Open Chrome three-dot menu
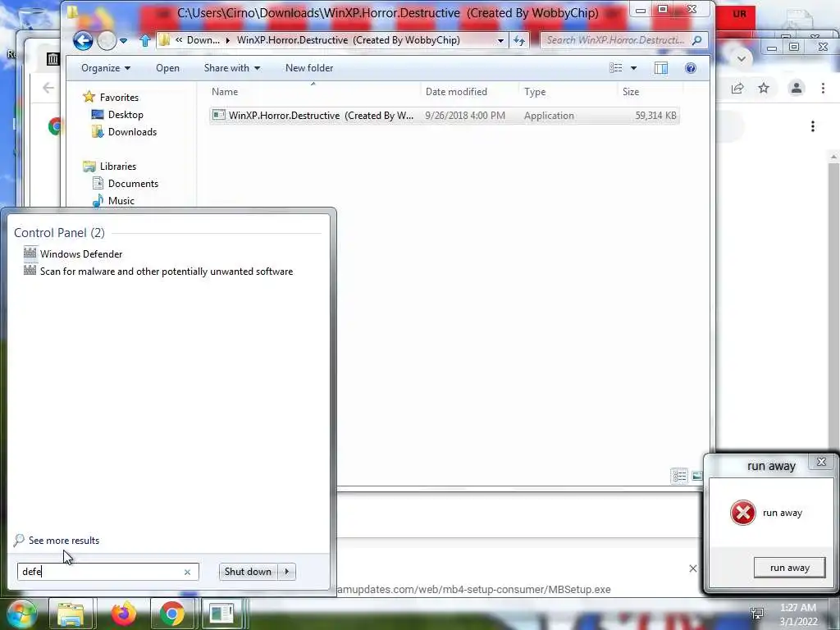 823,89
